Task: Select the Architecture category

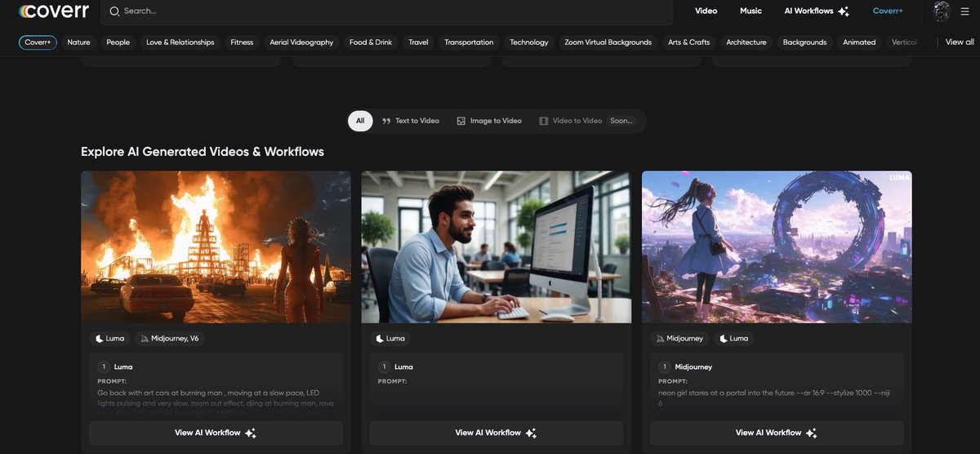Action: click(x=746, y=42)
